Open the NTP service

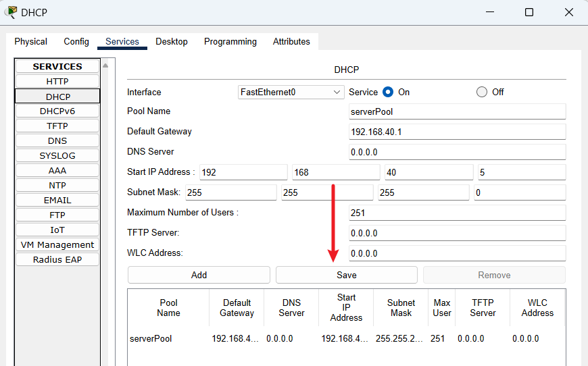(x=57, y=186)
